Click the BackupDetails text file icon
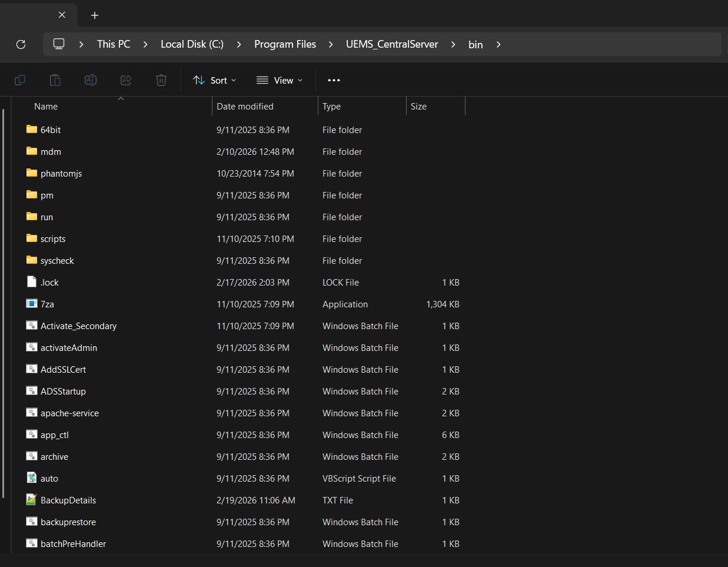The height and width of the screenshot is (567, 728). coord(32,500)
